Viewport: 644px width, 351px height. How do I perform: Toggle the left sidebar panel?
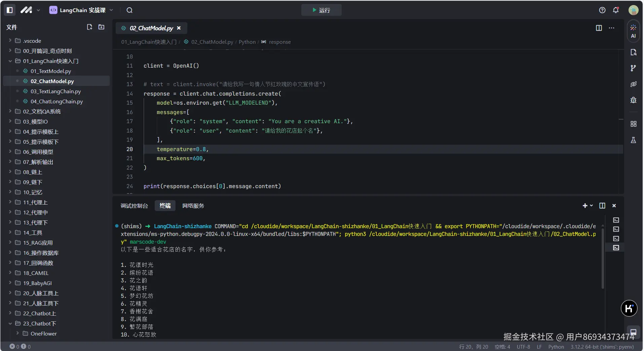coord(10,10)
